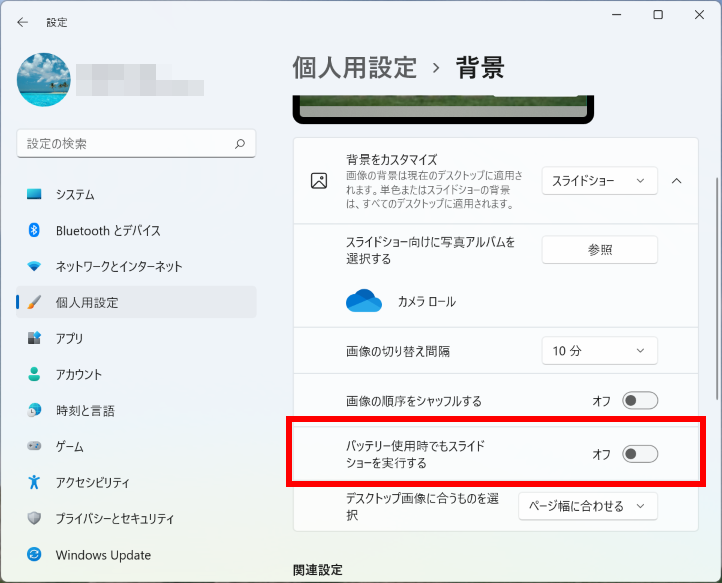Screen dimensions: 722x583
Task: Click the vertical scrollbar on the right
Action: point(717,288)
